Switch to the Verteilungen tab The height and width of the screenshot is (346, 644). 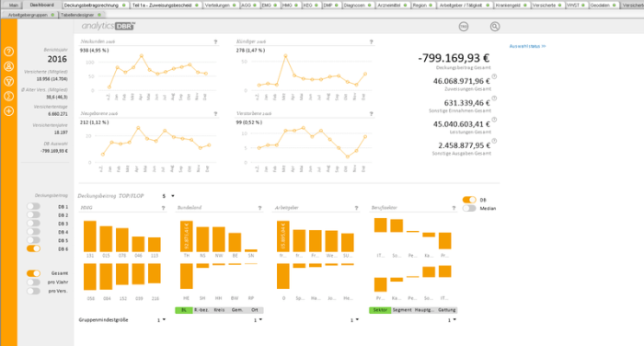[221, 6]
